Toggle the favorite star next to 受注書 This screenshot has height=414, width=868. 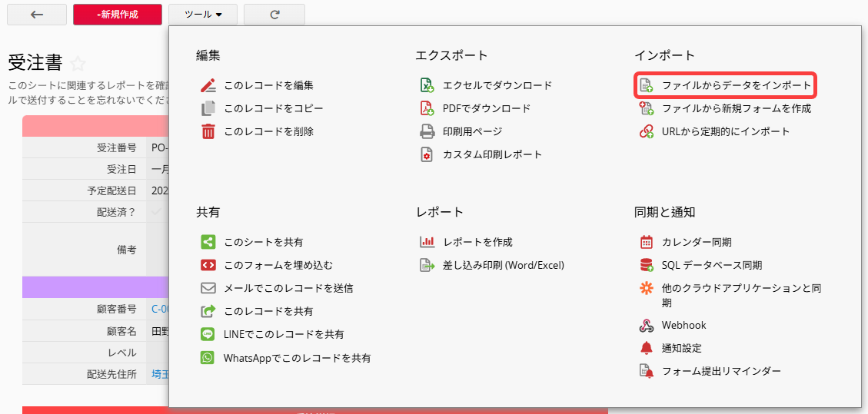(78, 64)
